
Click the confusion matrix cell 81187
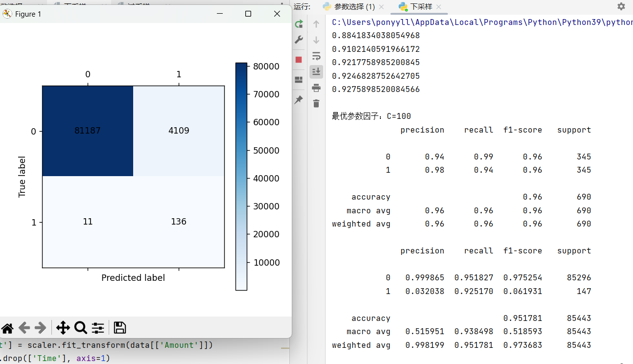click(x=88, y=131)
